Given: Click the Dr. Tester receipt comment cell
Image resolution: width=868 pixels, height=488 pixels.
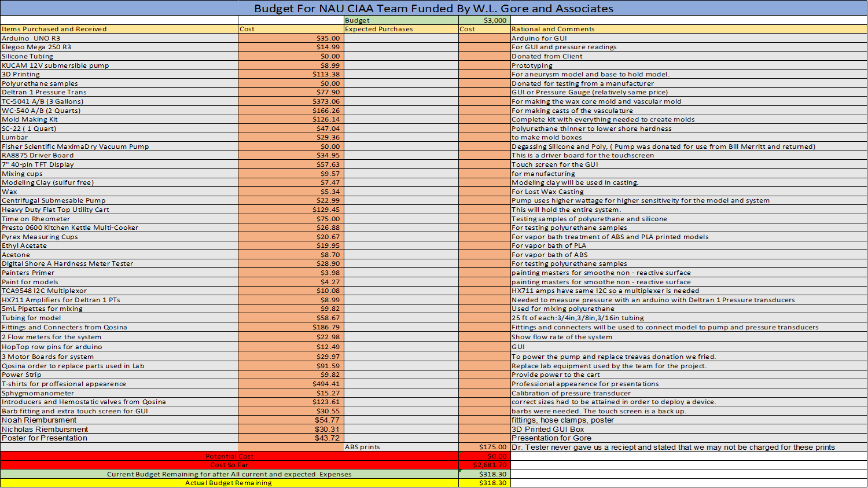Looking at the screenshot, I should (x=689, y=447).
